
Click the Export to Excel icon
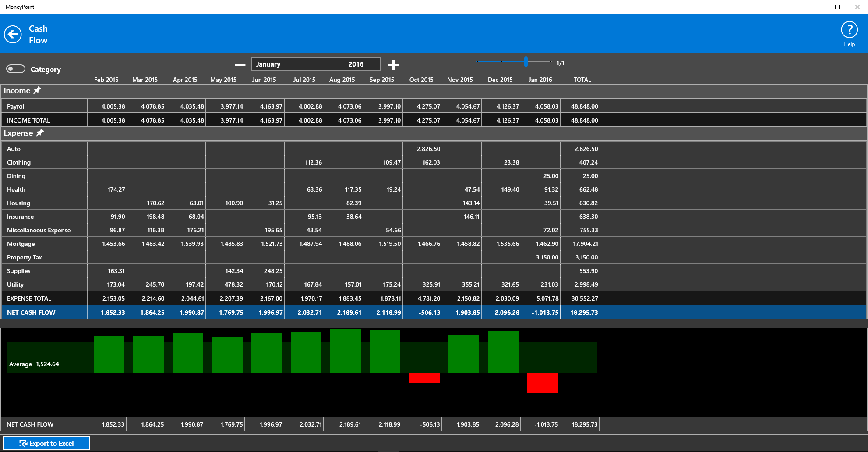22,443
